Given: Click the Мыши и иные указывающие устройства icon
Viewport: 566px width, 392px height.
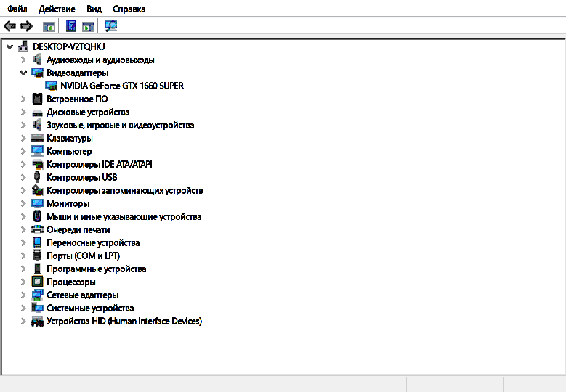Looking at the screenshot, I should 37,216.
